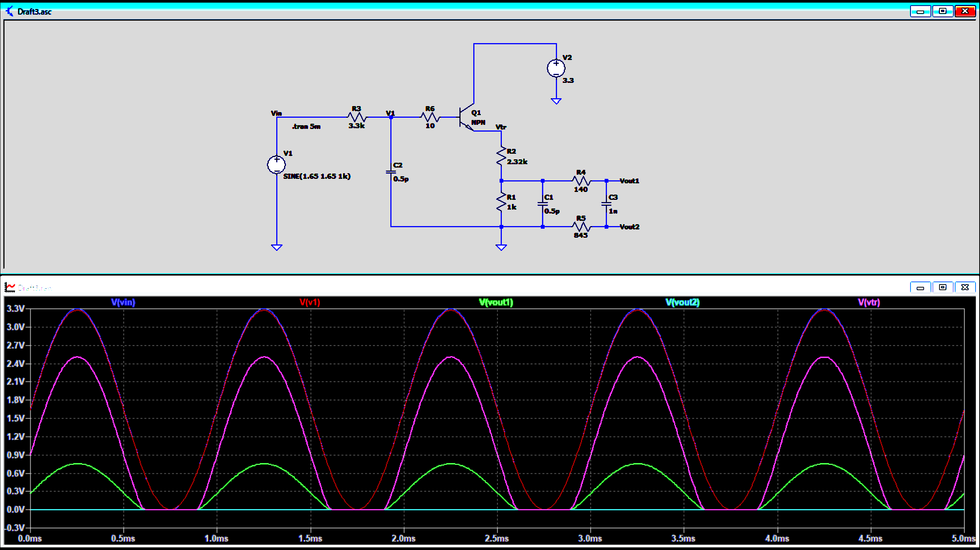Close the Draft3.asc schematic window

click(x=965, y=11)
